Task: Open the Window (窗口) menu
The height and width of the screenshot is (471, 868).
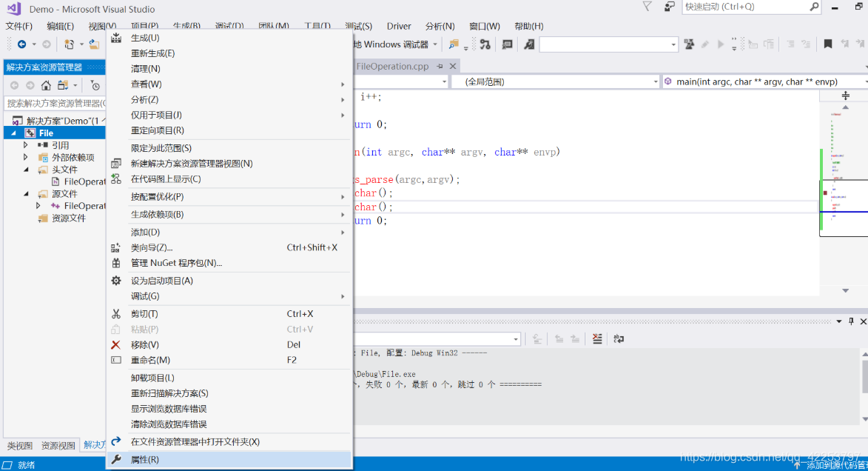Action: tap(485, 26)
